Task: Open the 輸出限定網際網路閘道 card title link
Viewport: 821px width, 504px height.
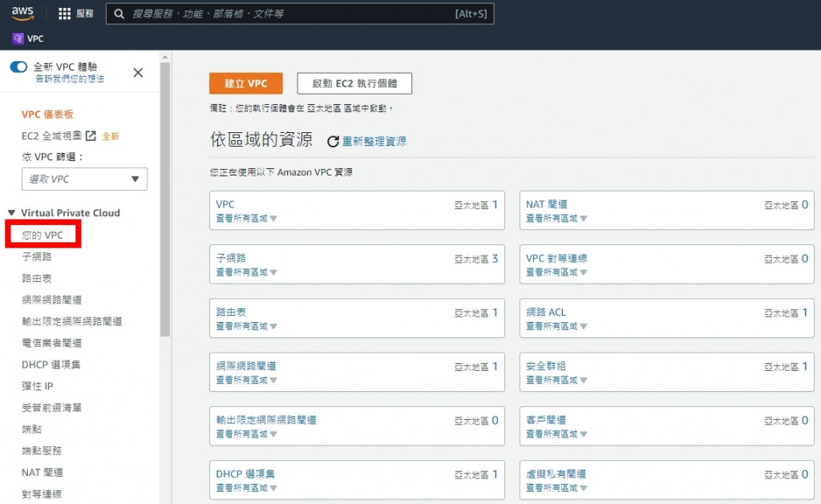Action: 266,420
